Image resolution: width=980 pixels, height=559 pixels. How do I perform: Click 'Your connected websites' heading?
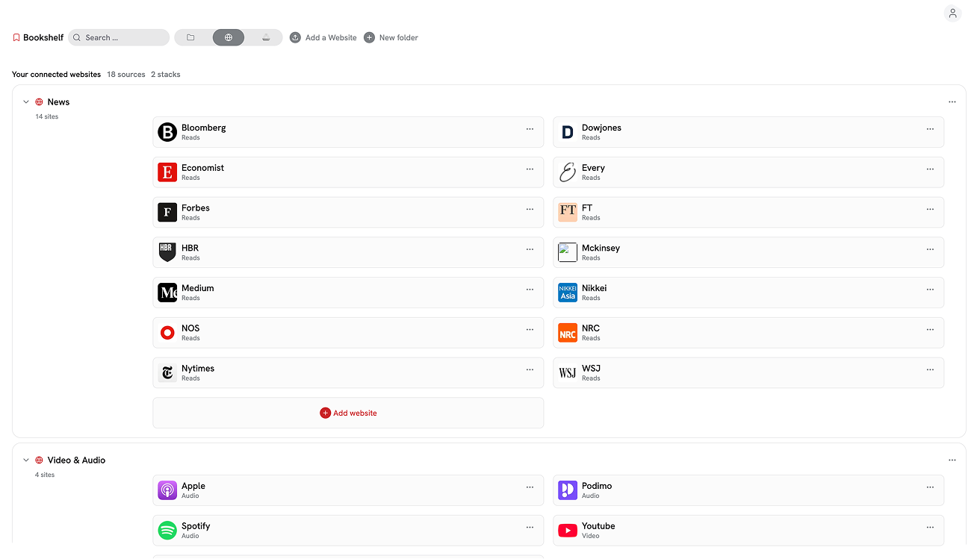tap(56, 75)
